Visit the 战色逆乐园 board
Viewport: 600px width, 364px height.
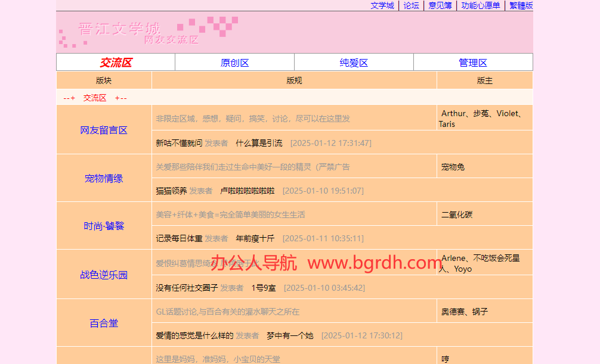coord(104,275)
